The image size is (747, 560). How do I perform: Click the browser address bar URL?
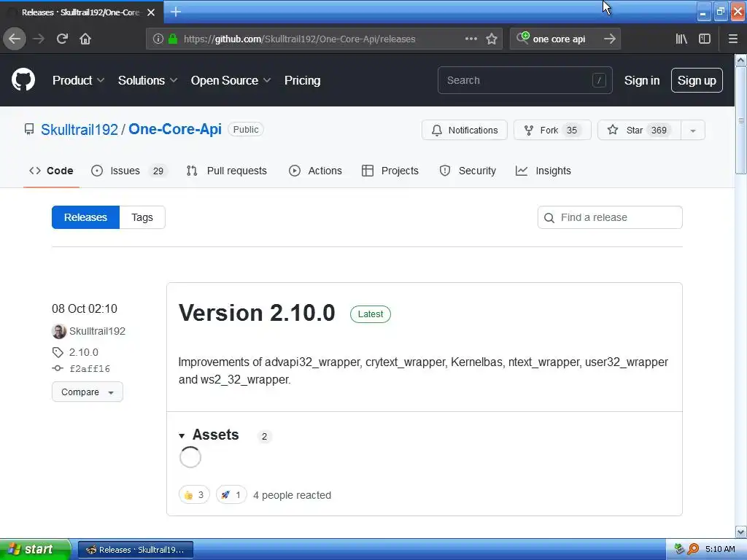point(300,39)
